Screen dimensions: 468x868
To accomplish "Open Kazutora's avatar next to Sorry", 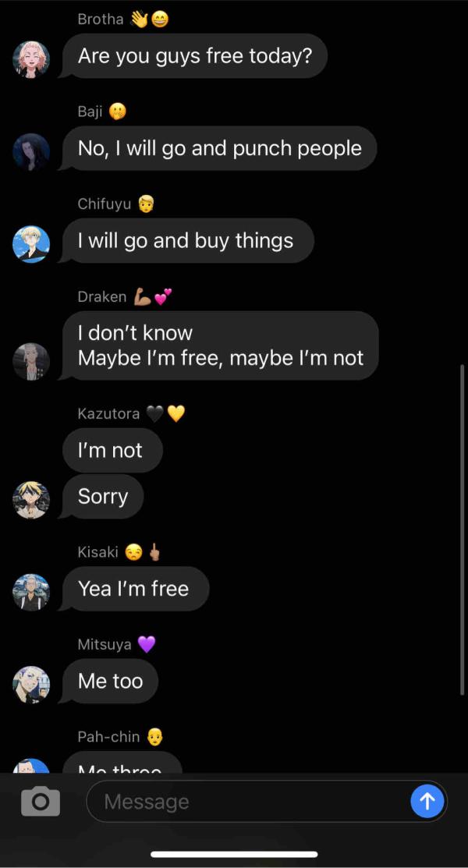I will pyautogui.click(x=31, y=500).
